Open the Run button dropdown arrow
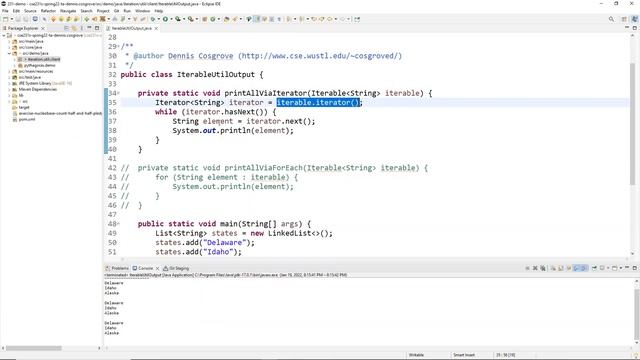640x360 pixels. (170, 19)
